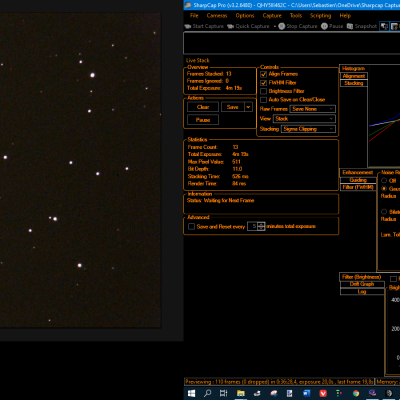This screenshot has width=400, height=400.
Task: Open the Raw Frames Save None dropdown
Action: [x=312, y=109]
